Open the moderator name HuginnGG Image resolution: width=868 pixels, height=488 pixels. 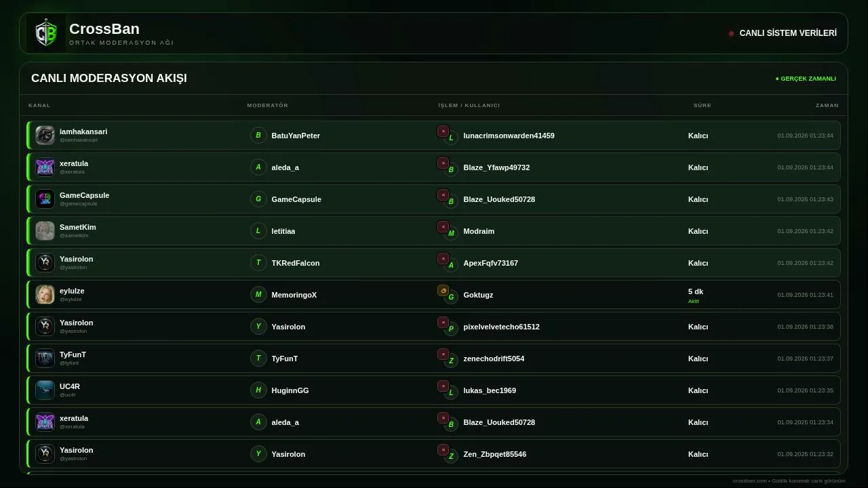point(290,390)
